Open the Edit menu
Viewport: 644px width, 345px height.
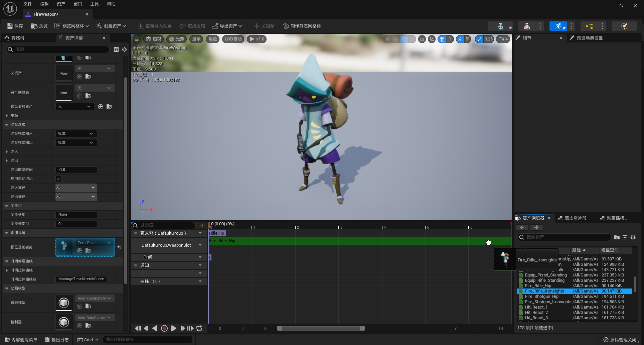pyautogui.click(x=44, y=4)
